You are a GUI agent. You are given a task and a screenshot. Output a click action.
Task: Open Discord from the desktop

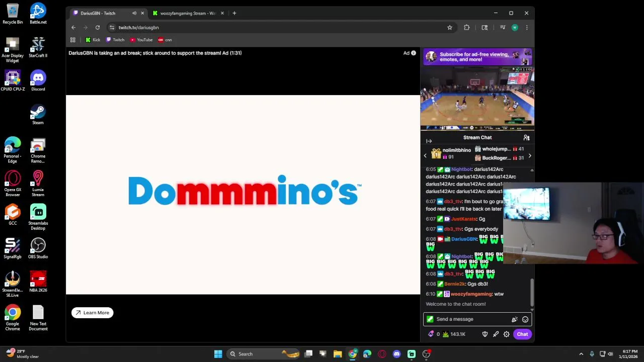[38, 81]
